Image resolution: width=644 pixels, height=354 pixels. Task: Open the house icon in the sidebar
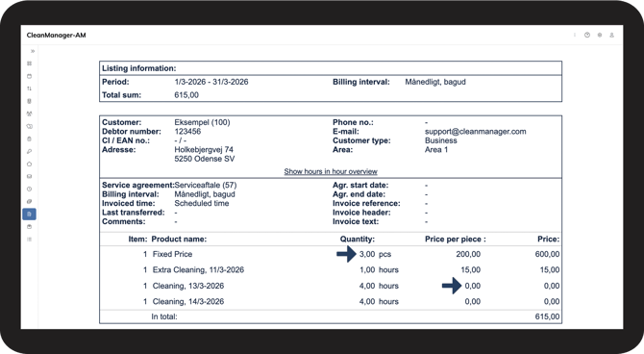[x=29, y=164]
